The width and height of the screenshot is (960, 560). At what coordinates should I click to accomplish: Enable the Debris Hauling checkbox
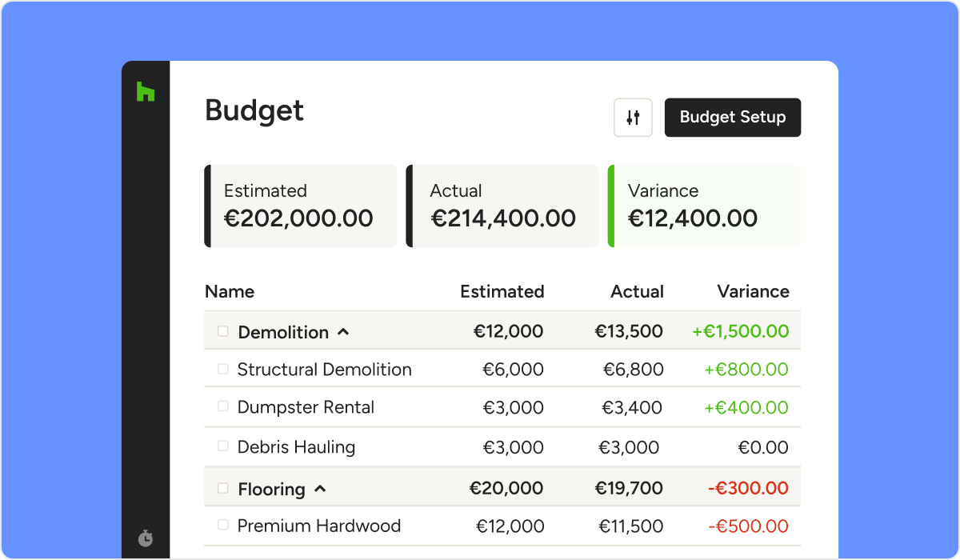tap(223, 446)
